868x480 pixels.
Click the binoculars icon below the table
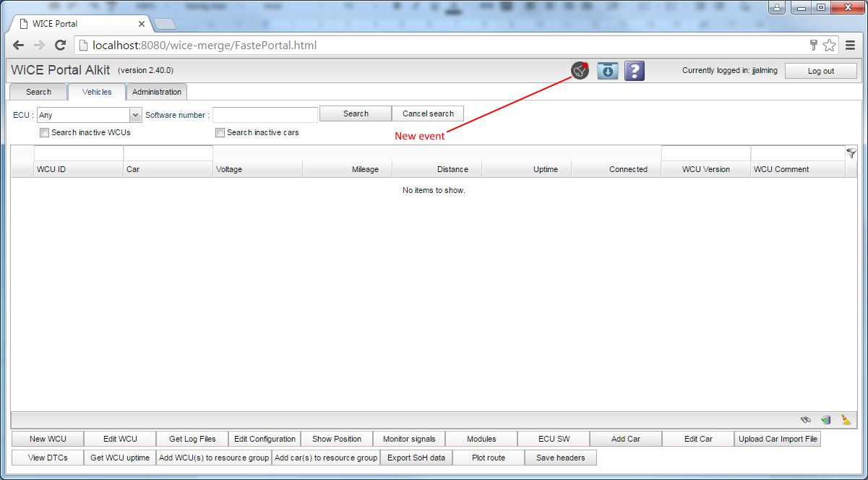806,420
